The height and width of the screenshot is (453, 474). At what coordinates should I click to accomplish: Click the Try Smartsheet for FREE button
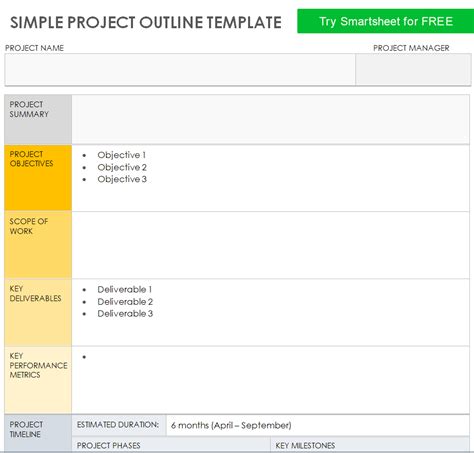(x=385, y=21)
